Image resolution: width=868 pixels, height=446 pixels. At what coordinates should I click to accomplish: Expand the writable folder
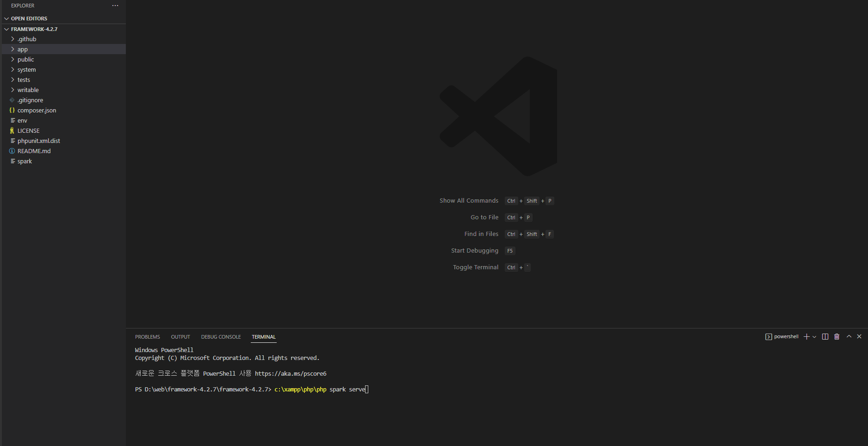(x=12, y=90)
